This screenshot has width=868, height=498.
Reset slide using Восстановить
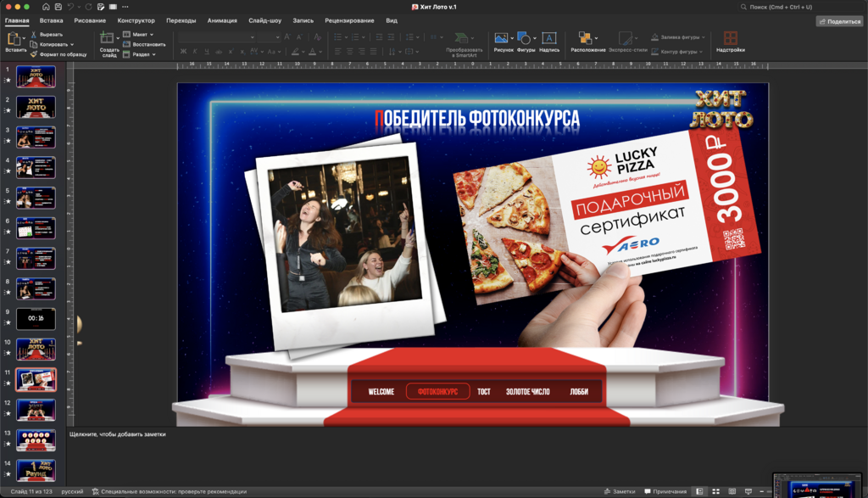(x=144, y=44)
